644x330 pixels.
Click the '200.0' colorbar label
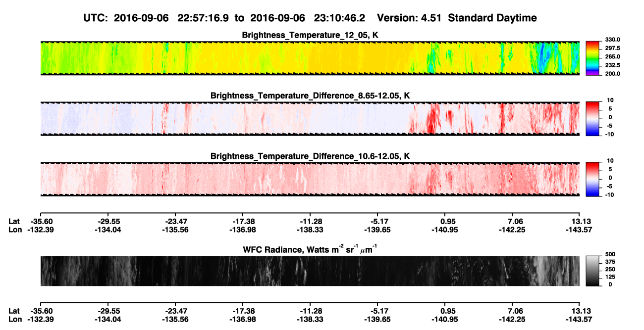tap(613, 73)
